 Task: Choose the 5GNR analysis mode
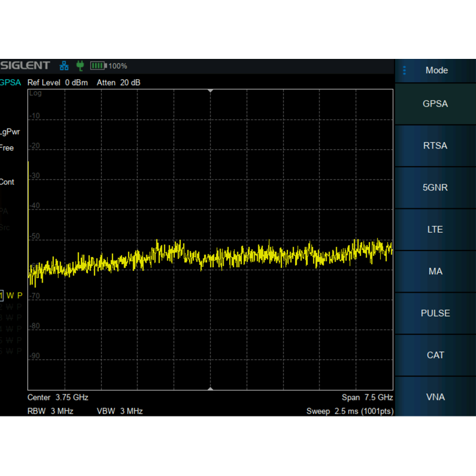[435, 187]
